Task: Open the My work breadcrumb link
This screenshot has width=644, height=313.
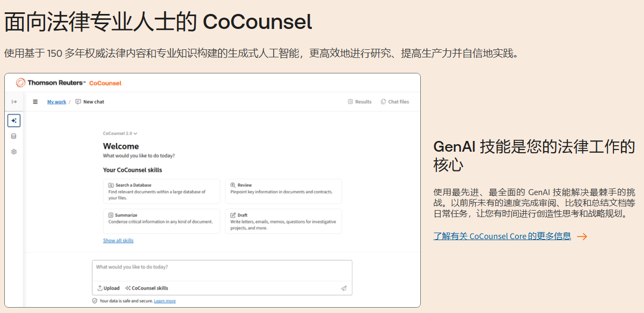Action: 56,102
